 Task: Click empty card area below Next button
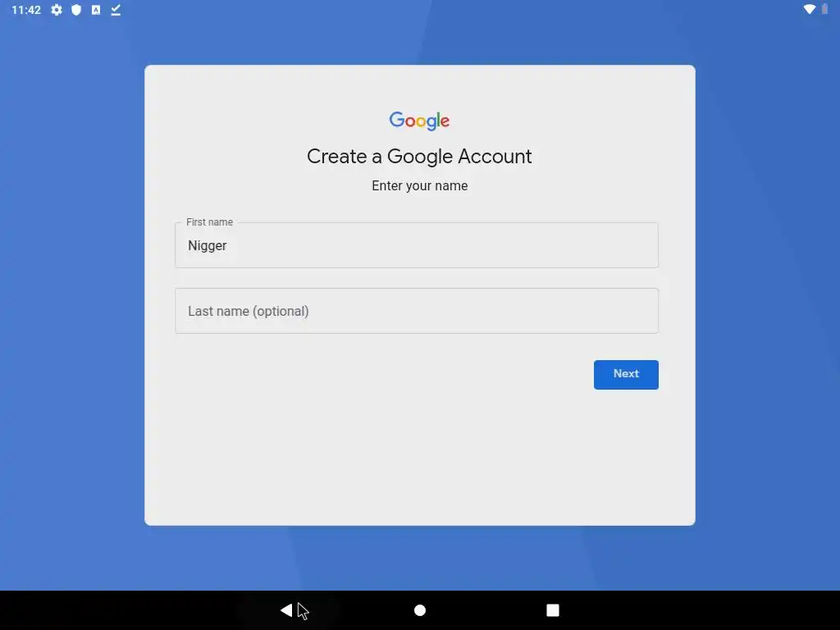419,455
